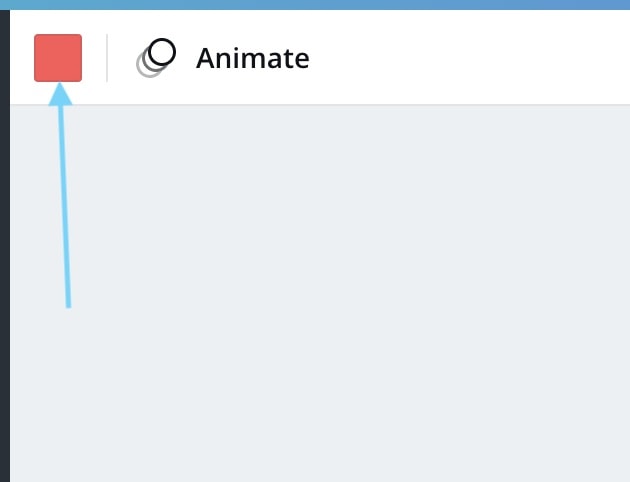Click the Animate motion circles icon

click(x=156, y=58)
